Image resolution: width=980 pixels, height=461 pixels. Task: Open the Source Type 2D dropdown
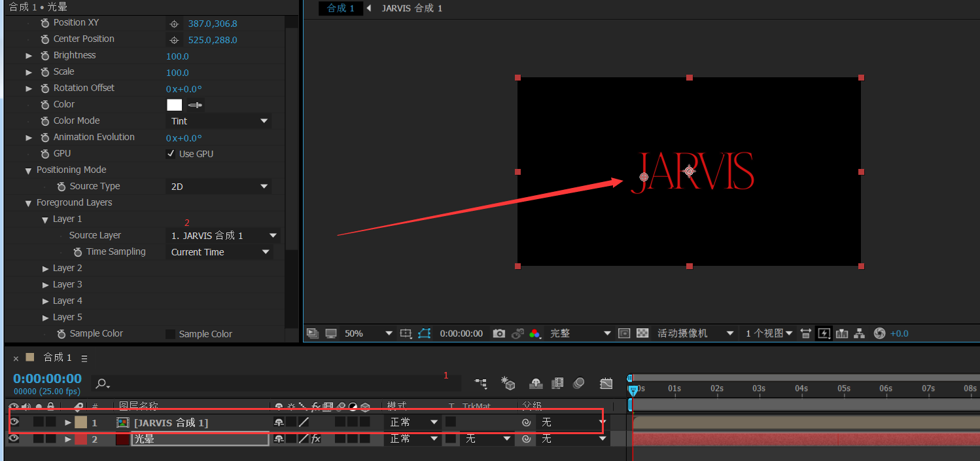pos(219,187)
